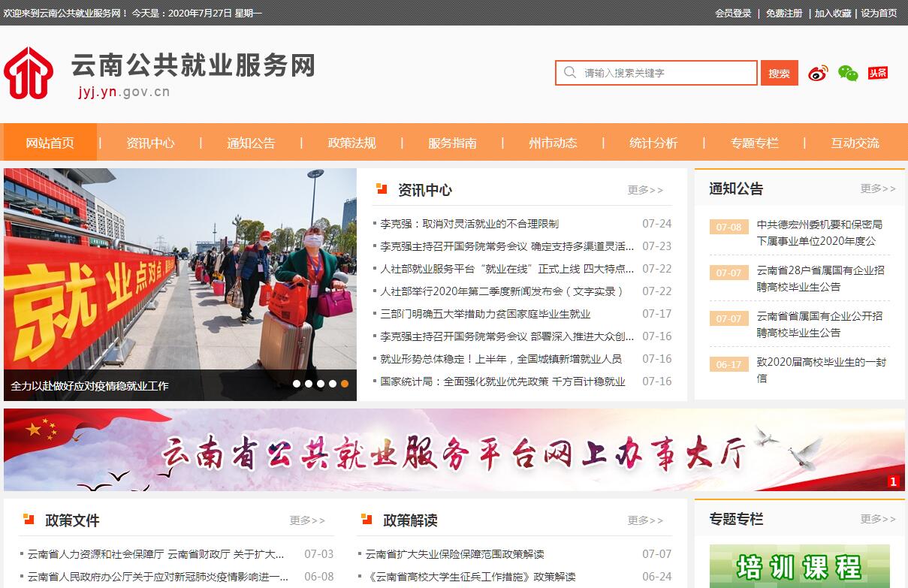Click 免费注册 link in top bar

click(784, 13)
